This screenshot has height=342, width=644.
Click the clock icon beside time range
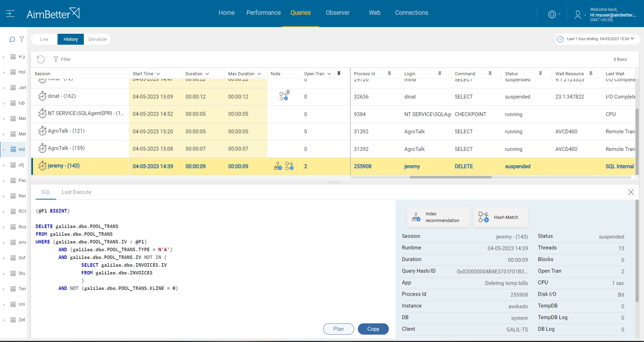click(560, 39)
